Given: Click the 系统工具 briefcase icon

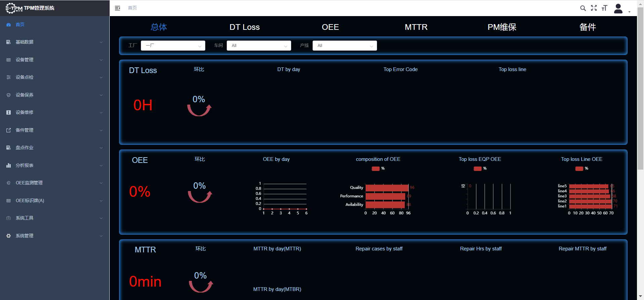Looking at the screenshot, I should (9, 218).
